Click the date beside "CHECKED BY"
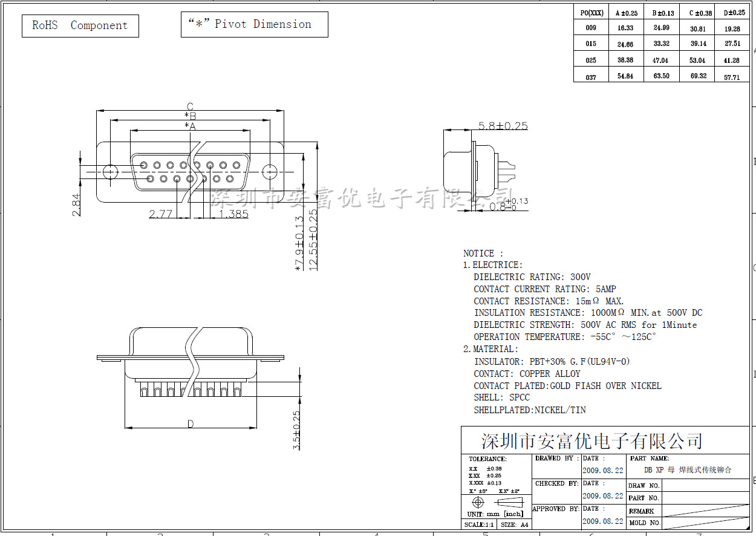 [602, 495]
